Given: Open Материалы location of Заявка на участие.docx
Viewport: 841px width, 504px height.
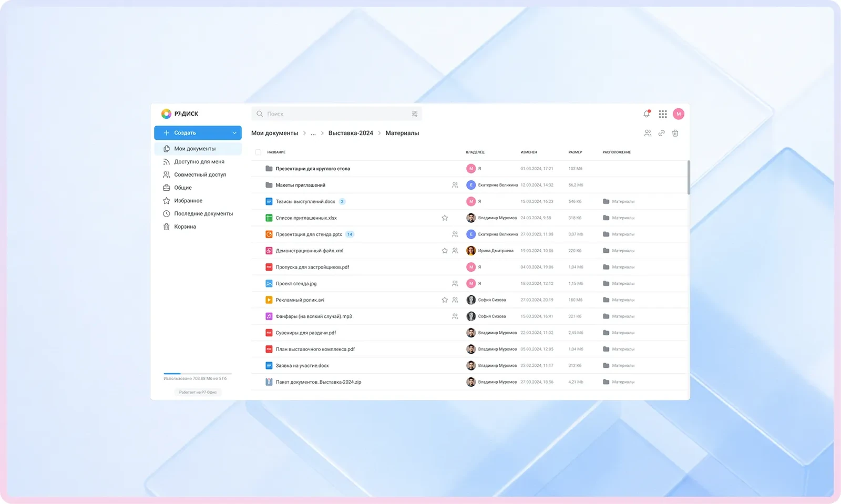Looking at the screenshot, I should [x=619, y=366].
